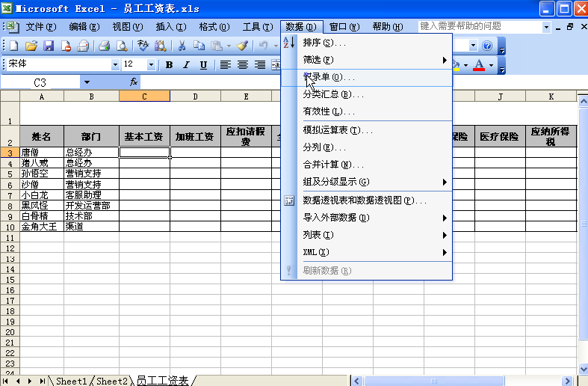Select 有效性(L) menu entry
588x386 pixels.
[366, 111]
